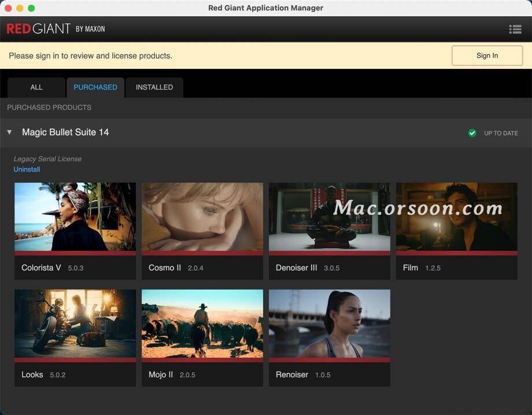This screenshot has height=415, width=532.
Task: Click the sign-in prompt message text
Action: tap(91, 55)
